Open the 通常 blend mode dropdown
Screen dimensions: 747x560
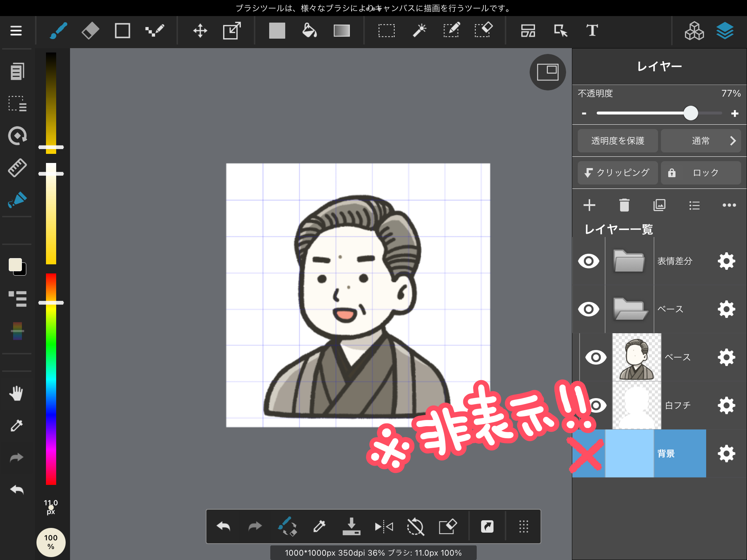[701, 141]
